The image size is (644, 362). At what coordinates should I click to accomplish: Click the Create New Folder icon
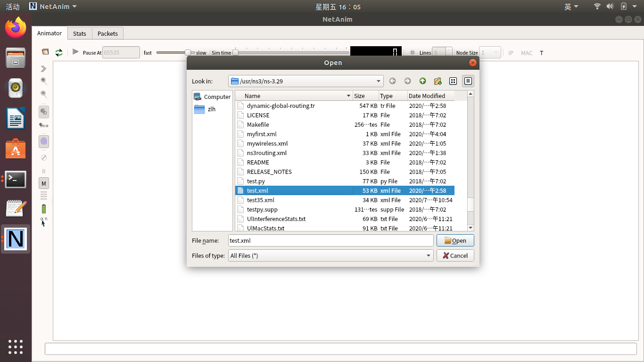click(438, 81)
